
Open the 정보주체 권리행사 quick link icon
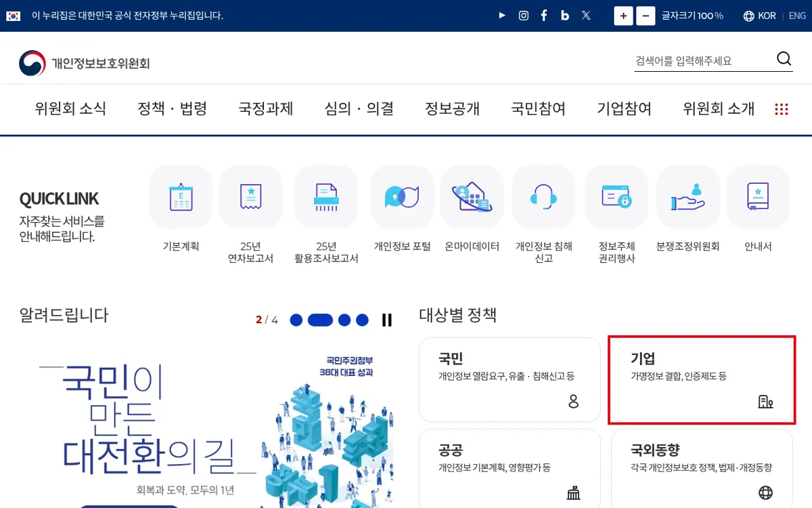point(616,196)
